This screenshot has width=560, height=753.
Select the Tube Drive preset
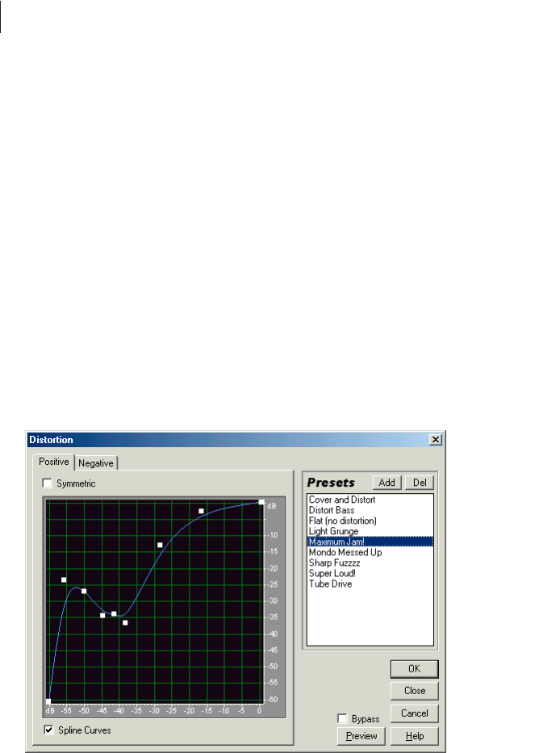tap(330, 584)
